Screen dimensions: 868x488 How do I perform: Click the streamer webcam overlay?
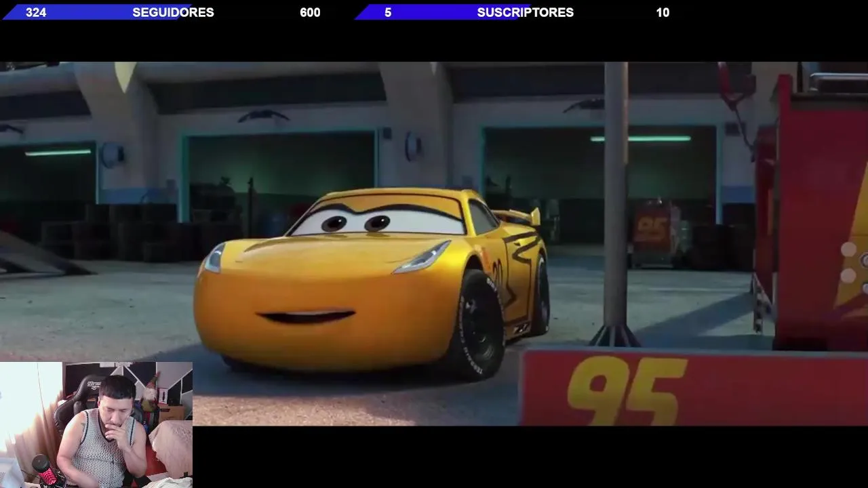pos(96,425)
